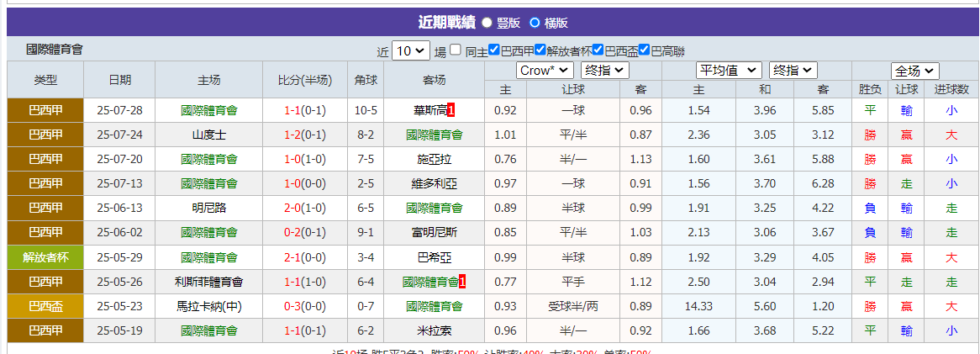Click the 利斯菲體育會 home team link
Screen dimensions: 980x354
point(209,282)
